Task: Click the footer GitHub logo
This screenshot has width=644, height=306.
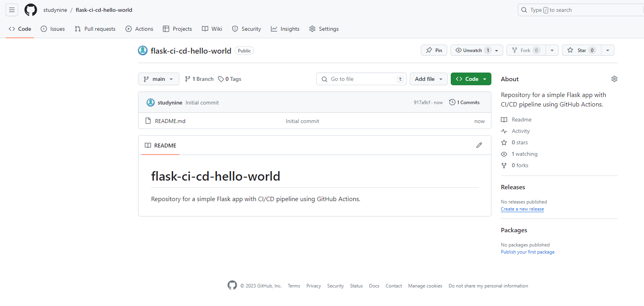Action: [232, 285]
